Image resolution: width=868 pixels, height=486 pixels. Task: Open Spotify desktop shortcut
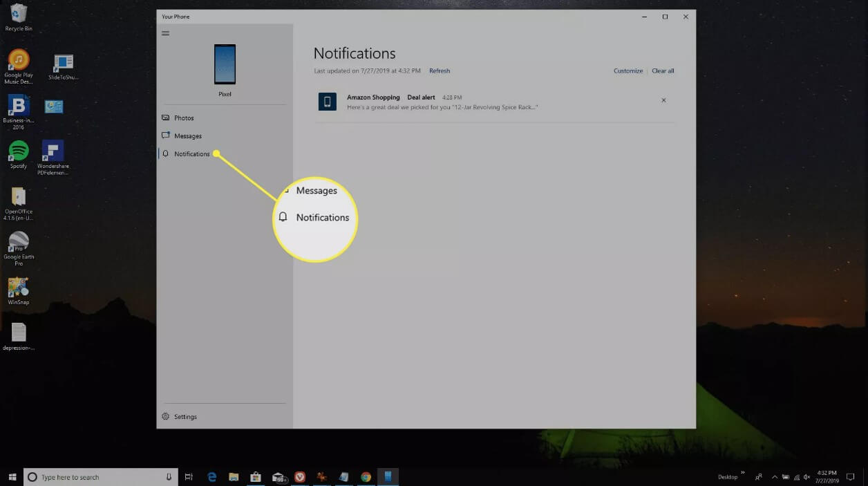19,154
